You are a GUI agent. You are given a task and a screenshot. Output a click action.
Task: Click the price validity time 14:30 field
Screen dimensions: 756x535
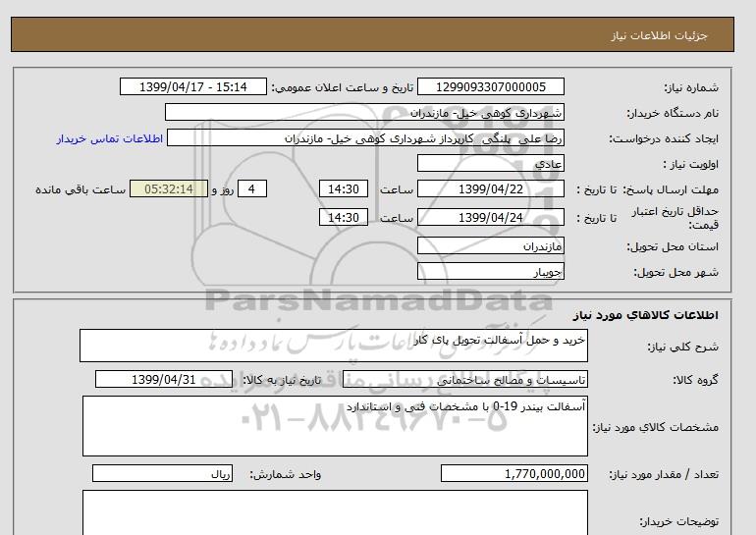pos(344,217)
